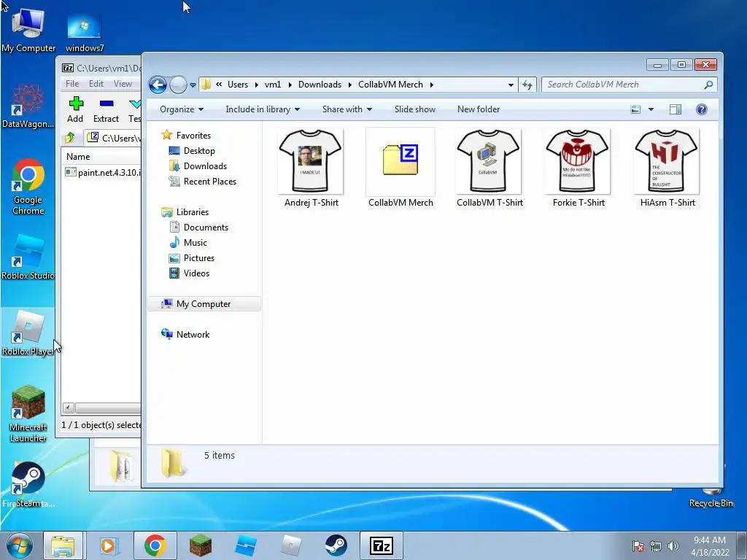The height and width of the screenshot is (560, 747).
Task: Open the 7-Zip View menu
Action: pyautogui.click(x=123, y=84)
